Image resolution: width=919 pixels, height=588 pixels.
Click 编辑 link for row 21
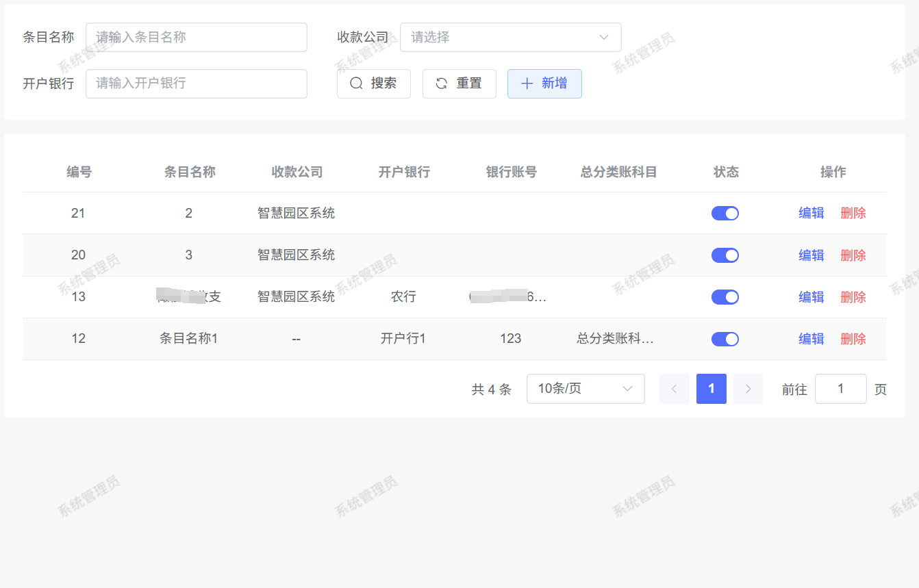click(x=811, y=214)
